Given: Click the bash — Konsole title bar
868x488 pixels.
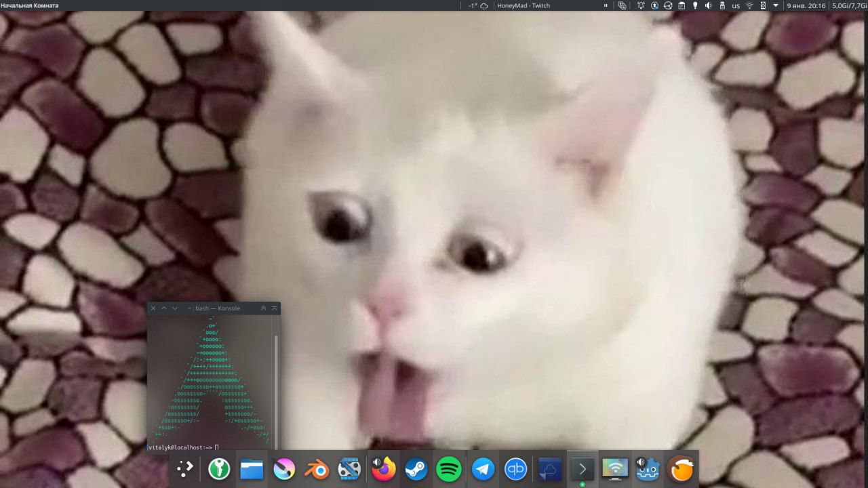Looking at the screenshot, I should click(x=214, y=308).
